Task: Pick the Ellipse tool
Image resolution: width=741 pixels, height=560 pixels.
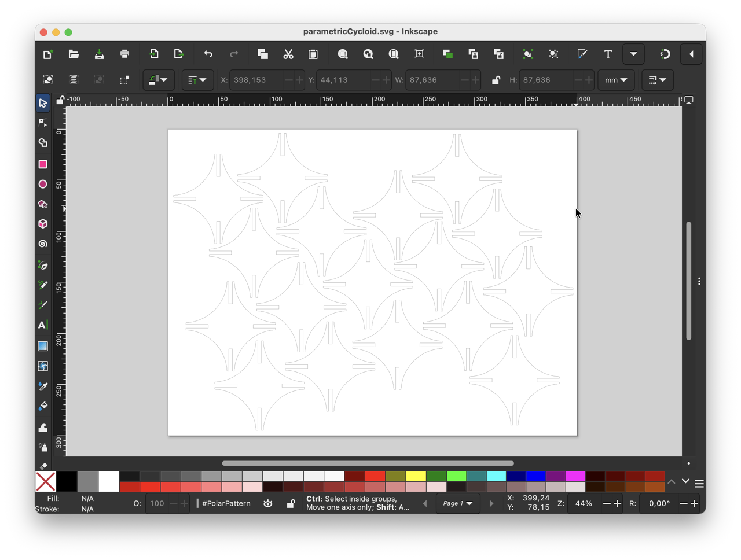Action: tap(43, 184)
